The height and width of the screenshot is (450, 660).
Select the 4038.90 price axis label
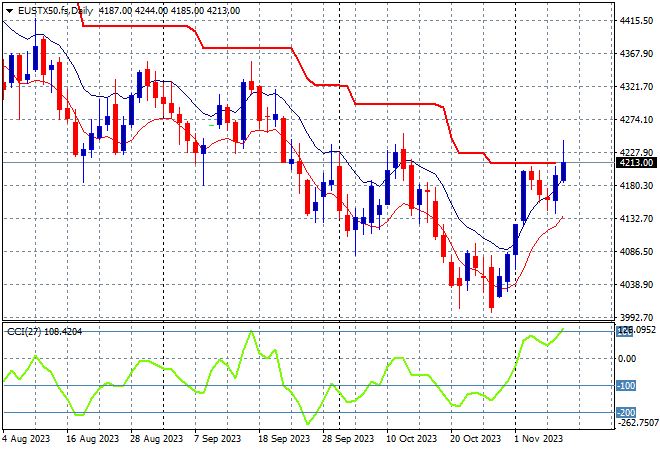pos(636,285)
